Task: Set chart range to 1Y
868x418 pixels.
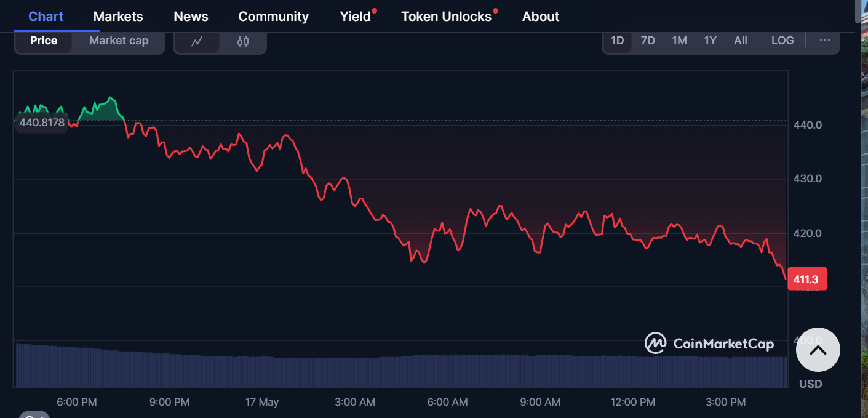Action: click(710, 41)
